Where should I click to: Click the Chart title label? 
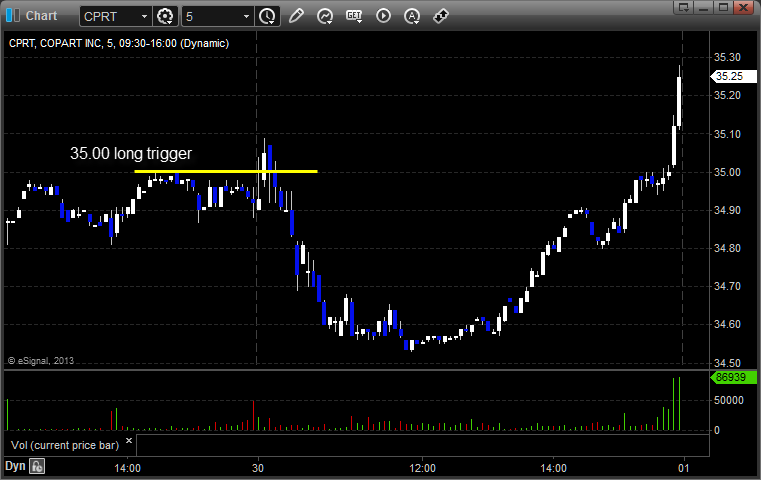click(41, 16)
